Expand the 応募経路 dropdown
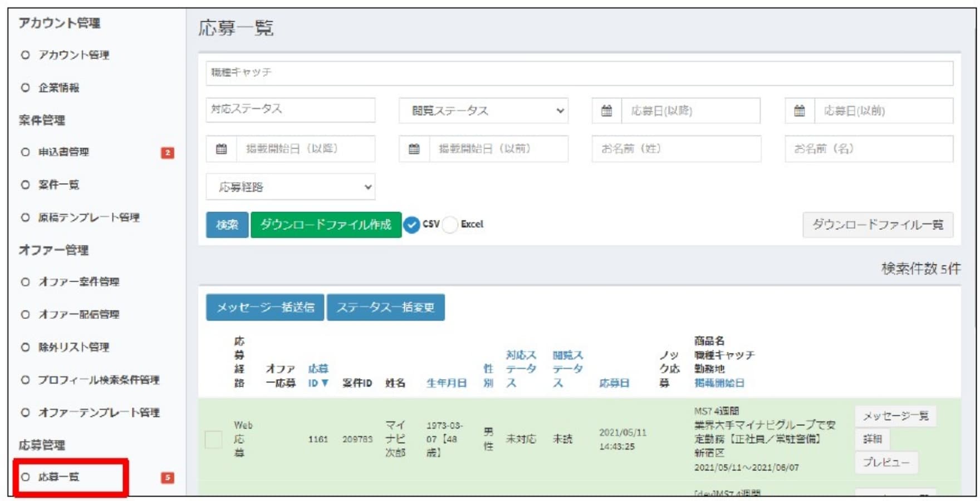This screenshot has width=980, height=501. 290,187
